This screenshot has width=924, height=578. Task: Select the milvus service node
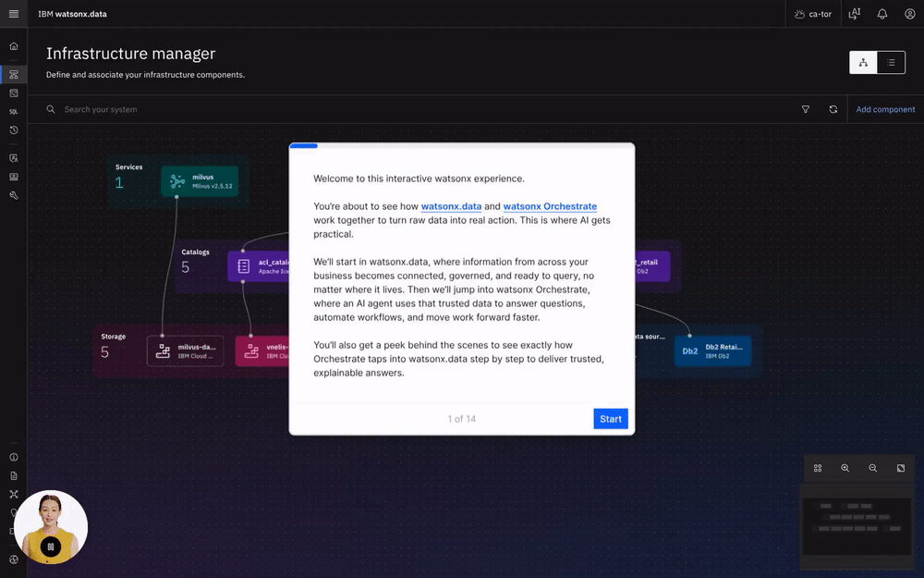200,181
